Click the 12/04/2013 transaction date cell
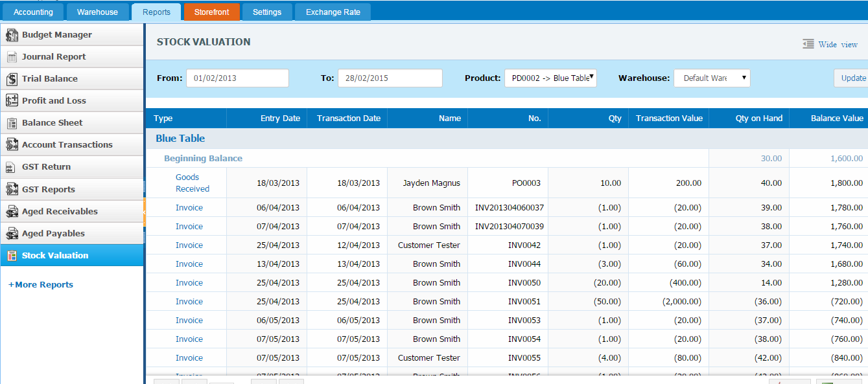 [x=360, y=245]
